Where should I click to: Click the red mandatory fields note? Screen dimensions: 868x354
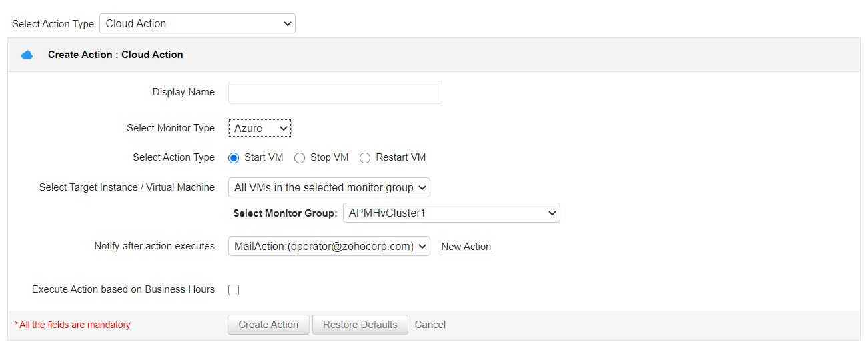click(72, 325)
